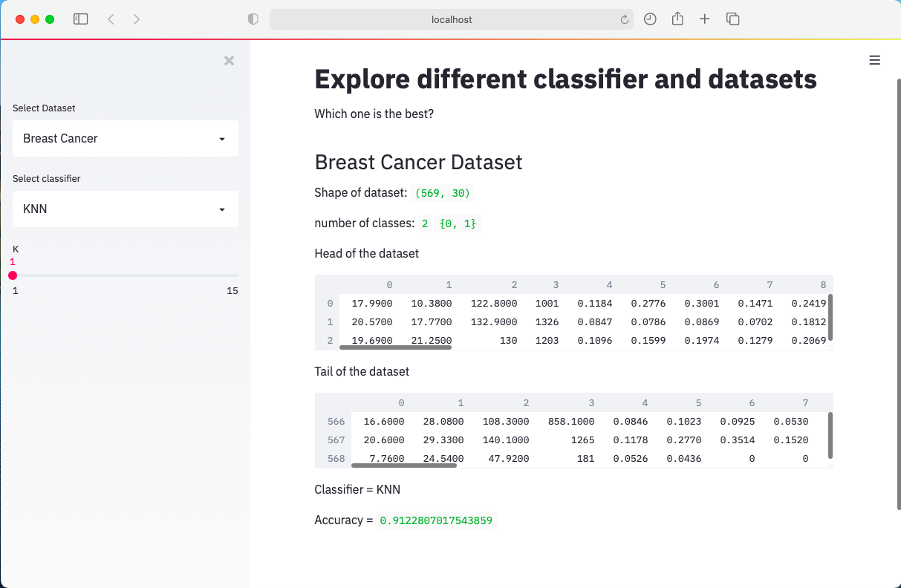The width and height of the screenshot is (901, 588).
Task: Click the K slider handle
Action: tap(13, 275)
